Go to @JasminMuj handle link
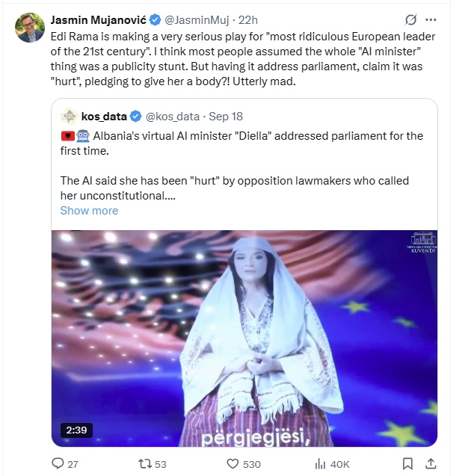This screenshot has height=476, width=471. pyautogui.click(x=197, y=20)
